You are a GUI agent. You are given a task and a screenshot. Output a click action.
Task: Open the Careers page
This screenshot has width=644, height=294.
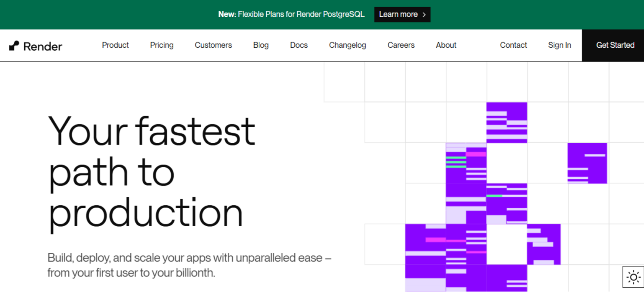pyautogui.click(x=401, y=45)
